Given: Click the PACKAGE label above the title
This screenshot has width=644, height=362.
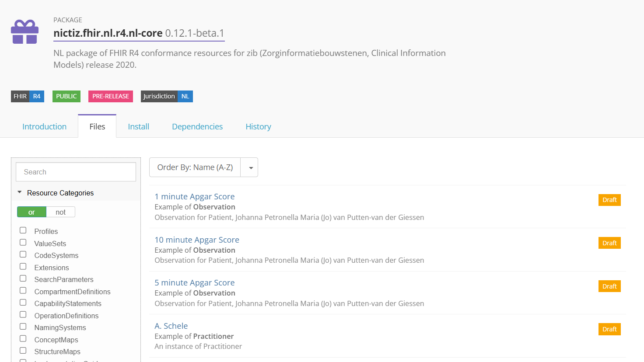Looking at the screenshot, I should click(68, 20).
